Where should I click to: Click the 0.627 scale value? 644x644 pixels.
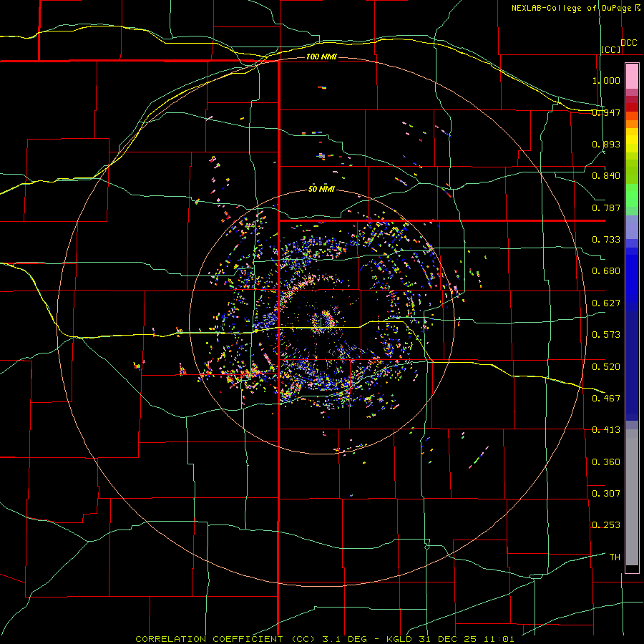click(606, 303)
